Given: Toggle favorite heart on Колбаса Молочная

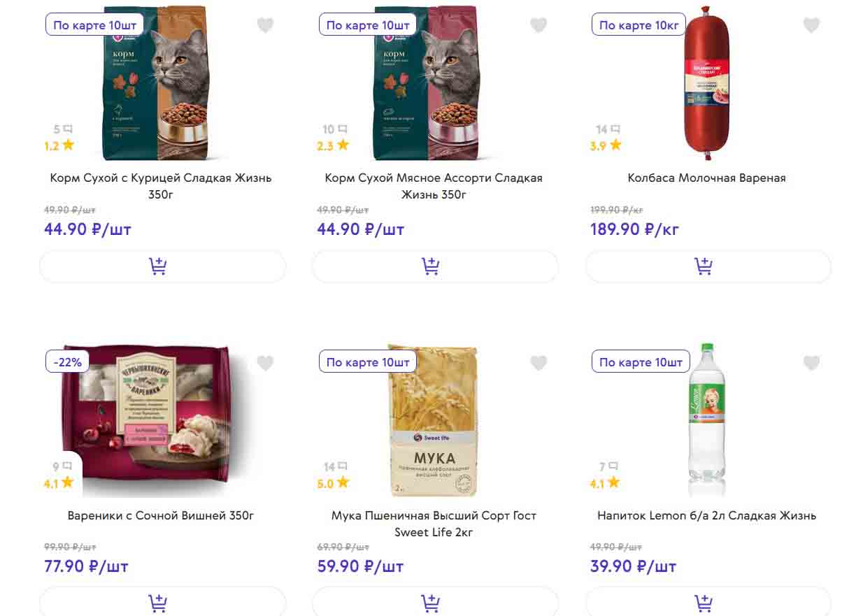Looking at the screenshot, I should pyautogui.click(x=811, y=26).
